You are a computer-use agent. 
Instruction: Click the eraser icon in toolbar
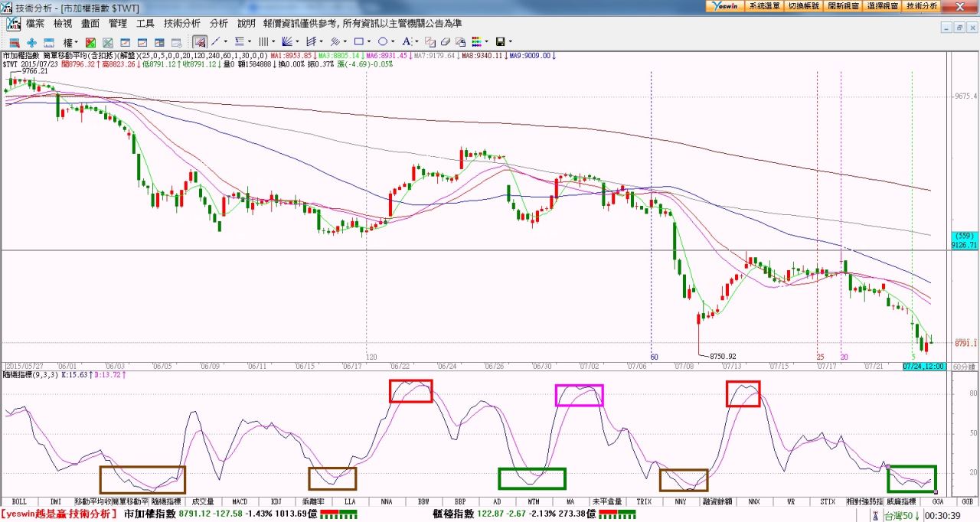[445, 42]
